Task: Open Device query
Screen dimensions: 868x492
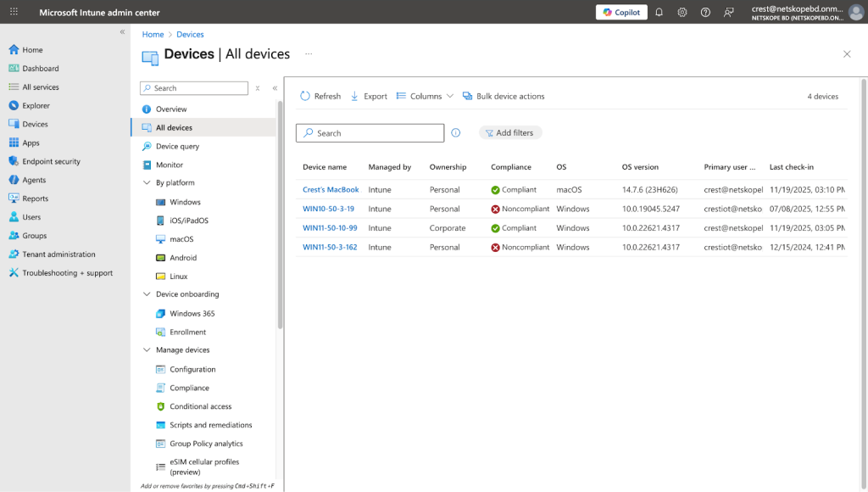Action: pyautogui.click(x=177, y=146)
